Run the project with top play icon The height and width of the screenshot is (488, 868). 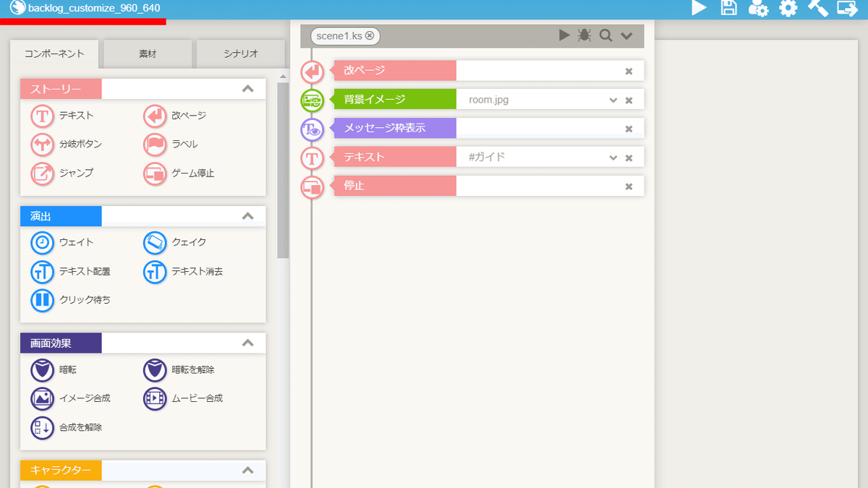point(699,8)
